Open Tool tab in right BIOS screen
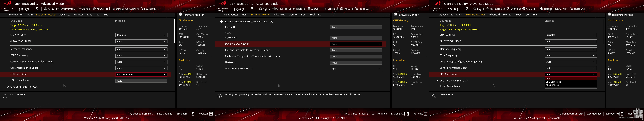This screenshot has height=121, width=644. tap(527, 15)
